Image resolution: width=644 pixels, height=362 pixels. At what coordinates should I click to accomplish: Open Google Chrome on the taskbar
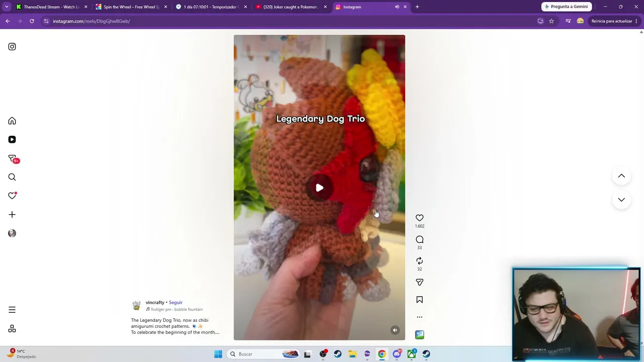point(382,354)
